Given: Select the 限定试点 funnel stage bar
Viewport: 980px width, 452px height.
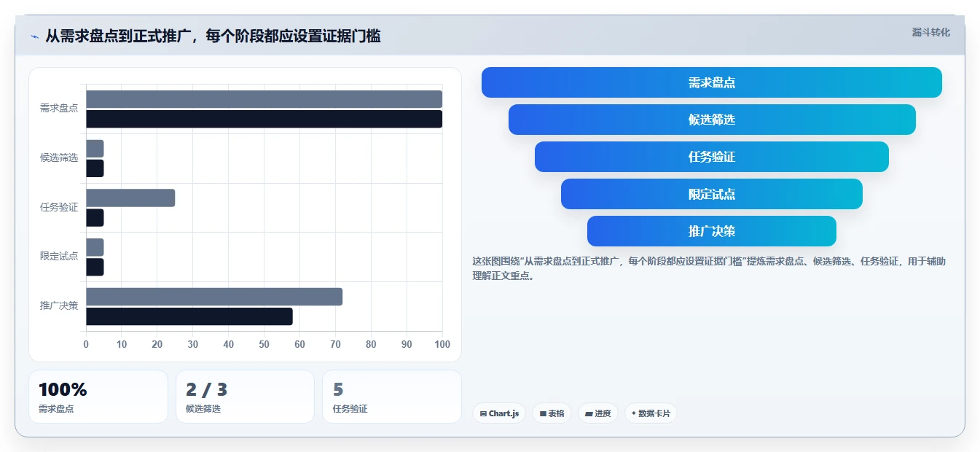Looking at the screenshot, I should click(711, 194).
